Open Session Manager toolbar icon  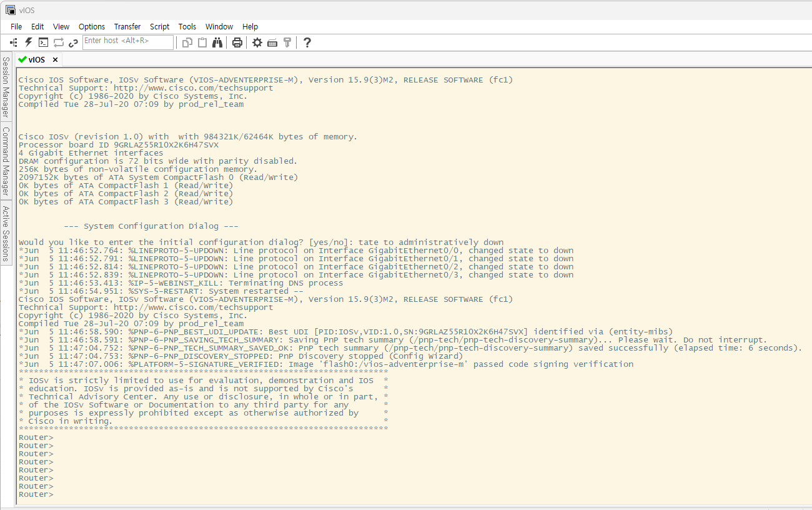tap(14, 42)
